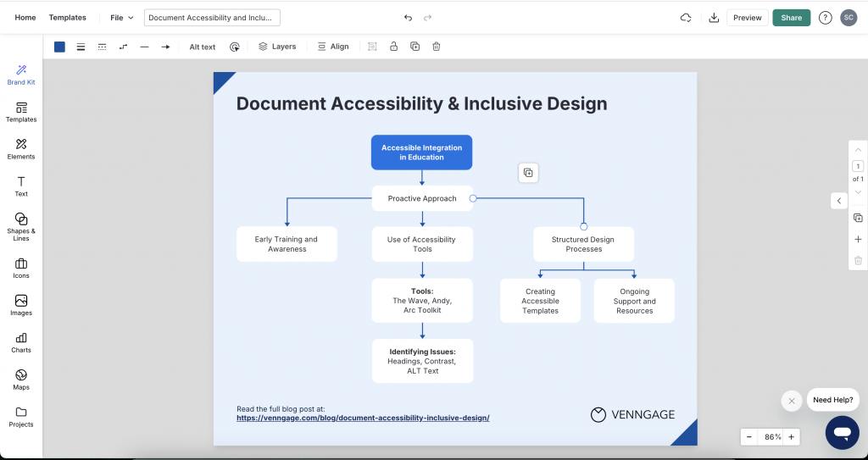Viewport: 868px width, 460px height.
Task: Open the animation click-effect icon
Action: pos(235,47)
